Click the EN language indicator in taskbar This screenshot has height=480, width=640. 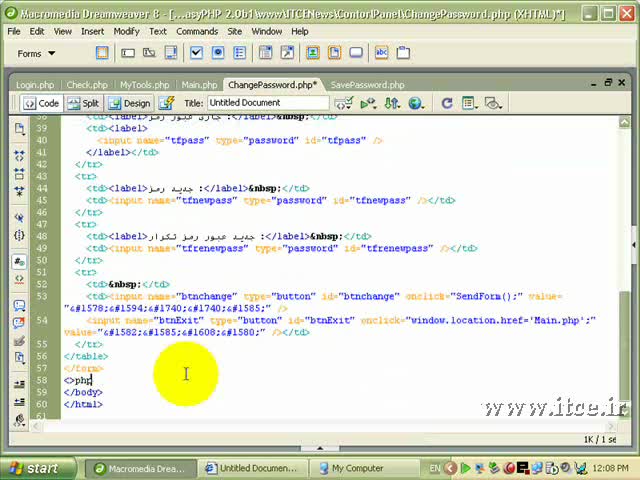point(434,468)
